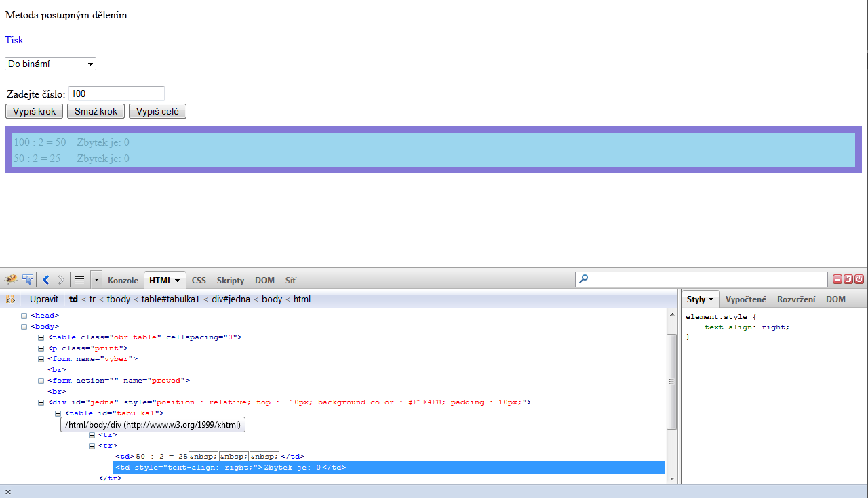This screenshot has width=868, height=498.
Task: Detach Firebug into a separate window
Action: [x=848, y=278]
